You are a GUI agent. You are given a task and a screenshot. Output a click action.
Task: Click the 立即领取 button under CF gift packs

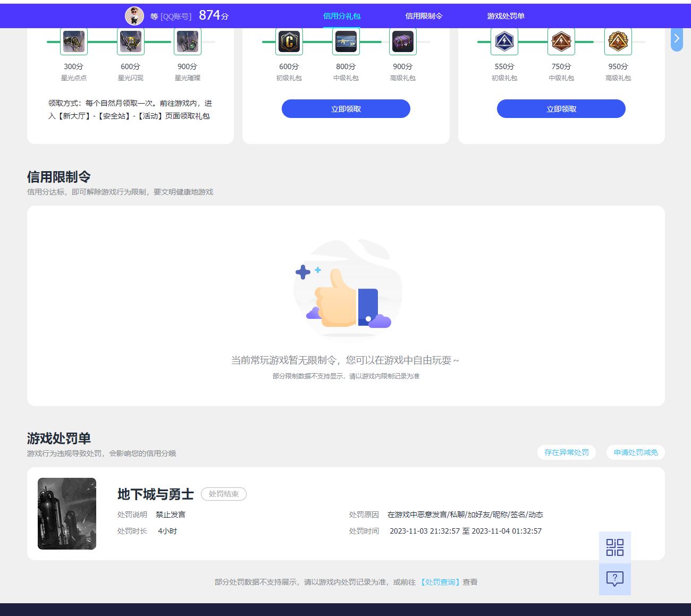(x=345, y=108)
